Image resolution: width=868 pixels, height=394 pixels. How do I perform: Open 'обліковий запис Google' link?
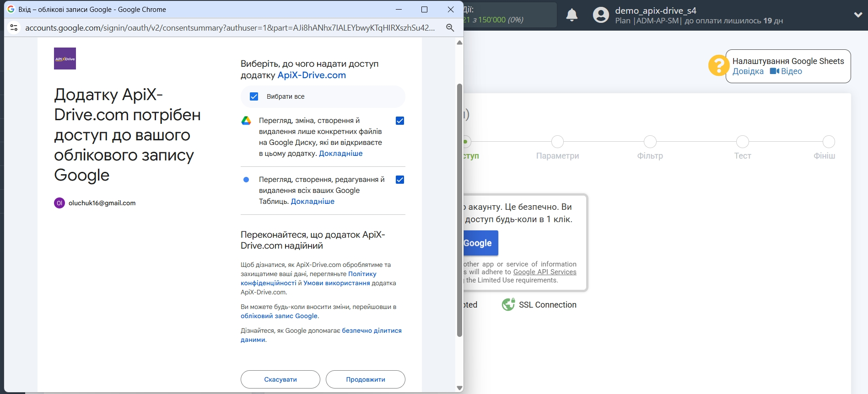coord(279,316)
